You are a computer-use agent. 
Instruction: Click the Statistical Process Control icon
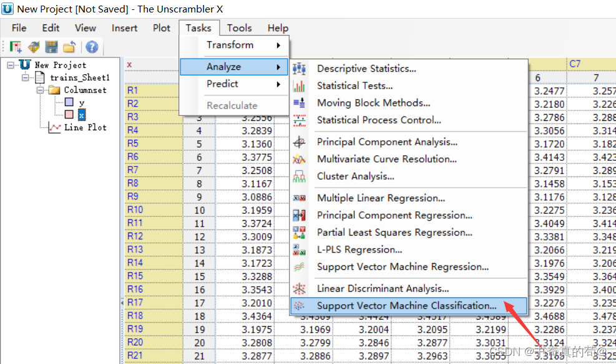(x=299, y=120)
